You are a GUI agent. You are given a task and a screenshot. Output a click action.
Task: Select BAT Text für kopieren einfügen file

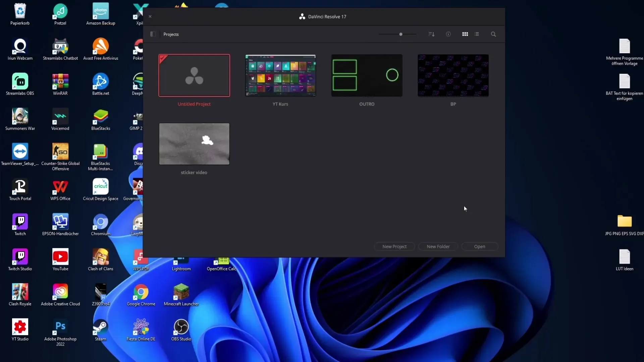625,87
